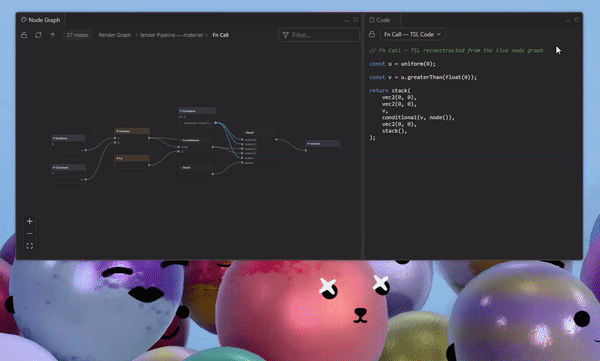Click the parent port on Stack
Image resolution: width=600 pixels, height=361 pixels.
tap(242, 163)
